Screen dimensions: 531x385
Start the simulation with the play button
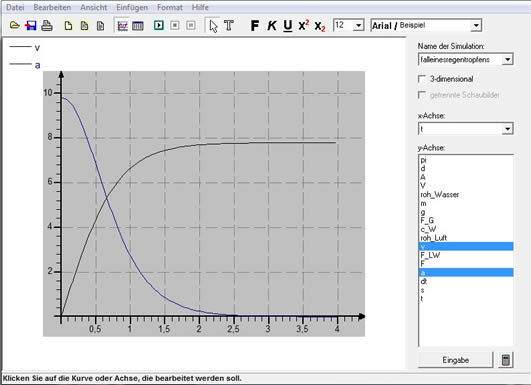[158, 25]
